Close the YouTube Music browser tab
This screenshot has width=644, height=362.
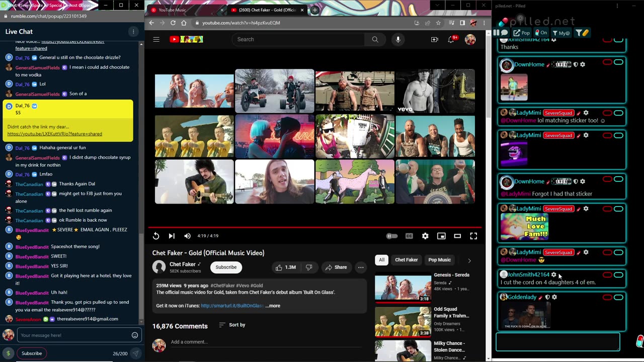pyautogui.click(x=222, y=10)
